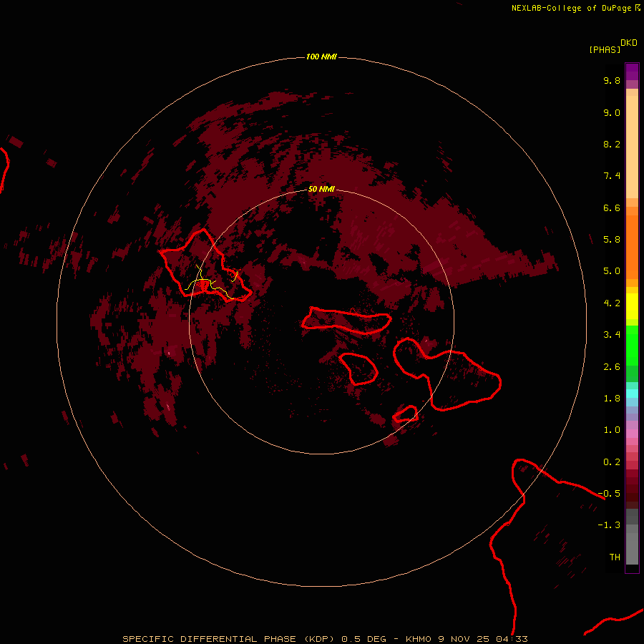Click the 8.2 scale label

[612, 144]
